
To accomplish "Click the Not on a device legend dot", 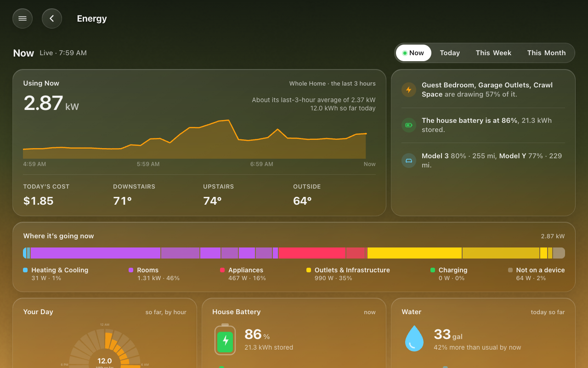I will [x=510, y=270].
